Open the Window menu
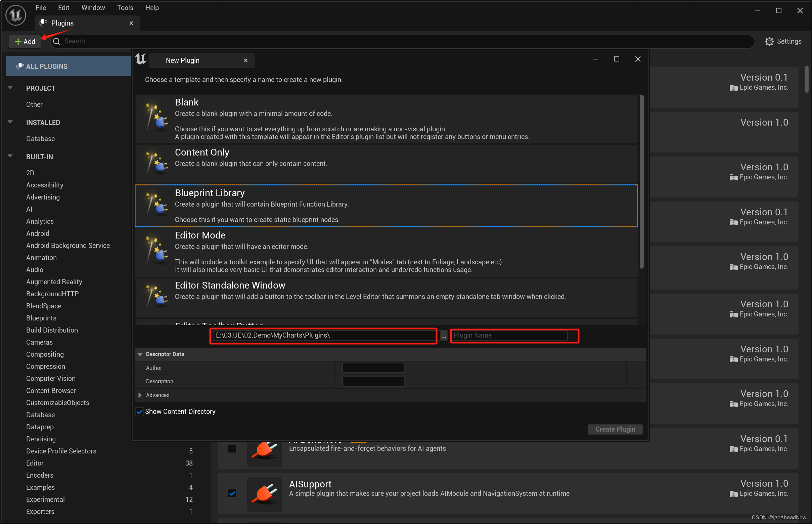This screenshot has width=812, height=524. click(x=93, y=7)
